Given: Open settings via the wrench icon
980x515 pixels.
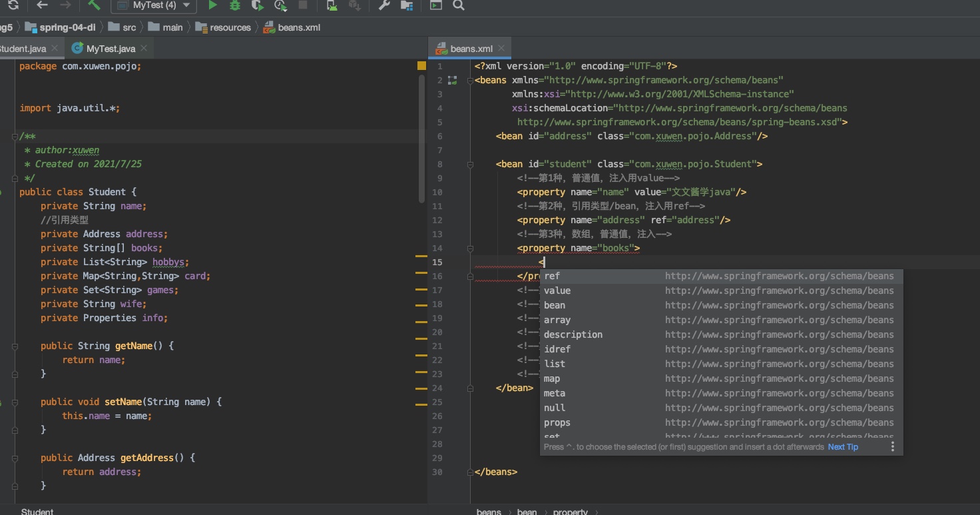Looking at the screenshot, I should pos(384,5).
